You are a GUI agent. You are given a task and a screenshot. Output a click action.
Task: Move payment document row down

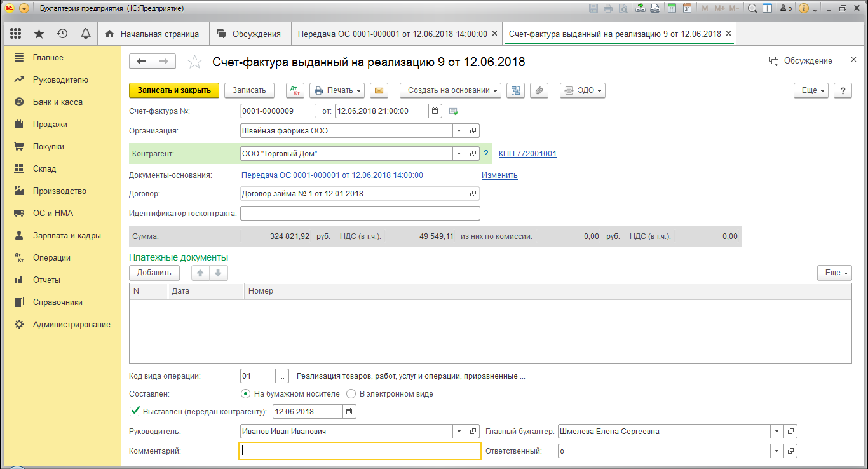point(217,273)
